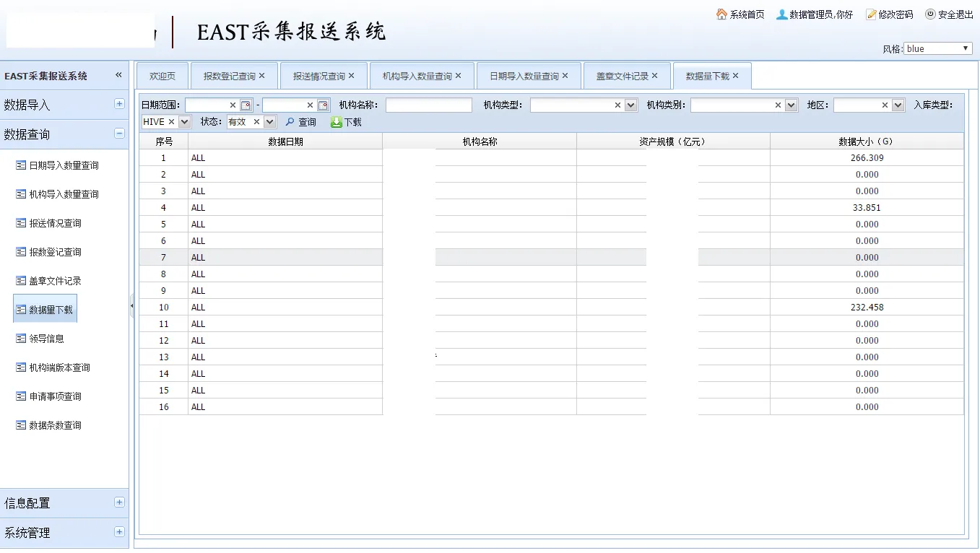
Task: Open start date calendar picker
Action: click(x=246, y=105)
